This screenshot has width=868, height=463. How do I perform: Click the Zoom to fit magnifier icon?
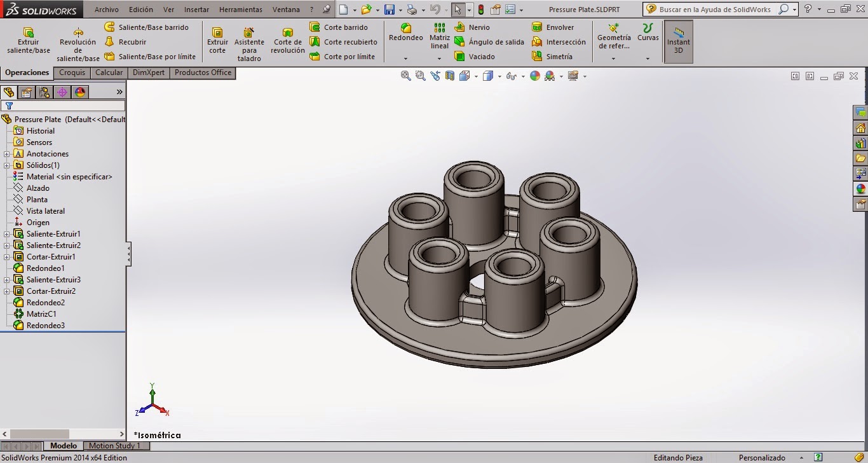[x=405, y=76]
